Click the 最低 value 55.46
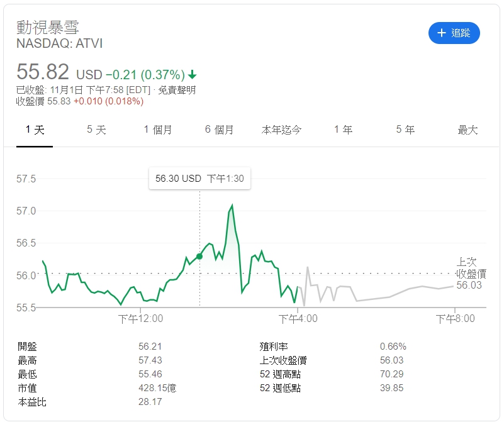 (x=150, y=374)
